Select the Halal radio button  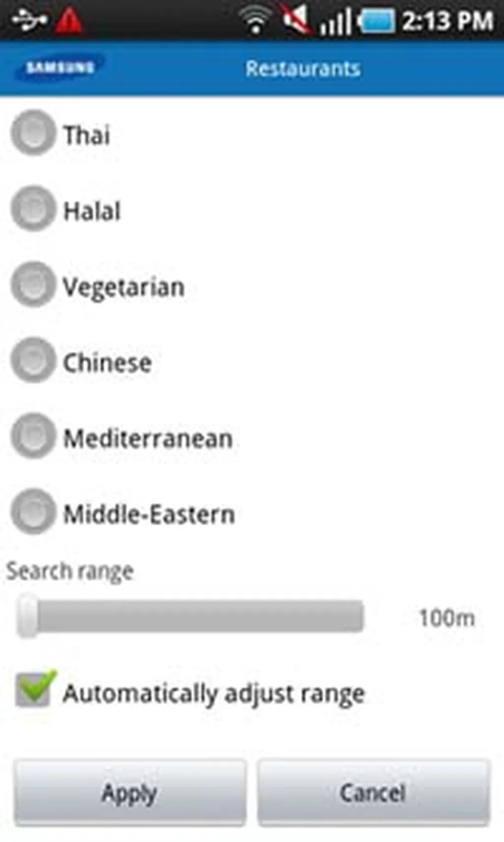pyautogui.click(x=33, y=209)
